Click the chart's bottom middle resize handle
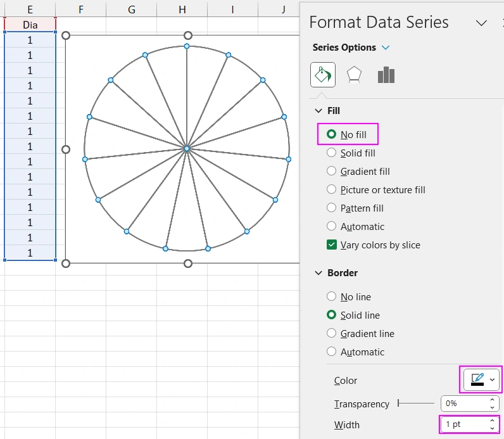 tap(187, 263)
